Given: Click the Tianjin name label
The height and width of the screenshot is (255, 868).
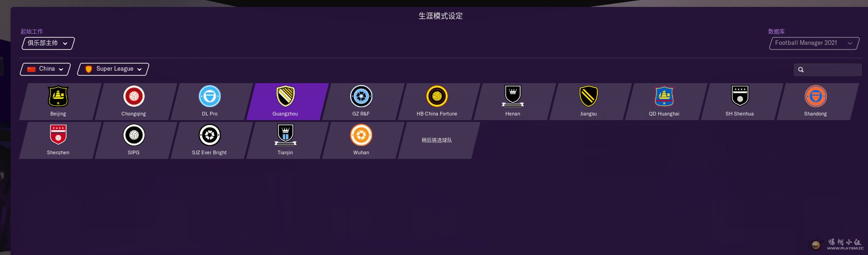Looking at the screenshot, I should [285, 152].
